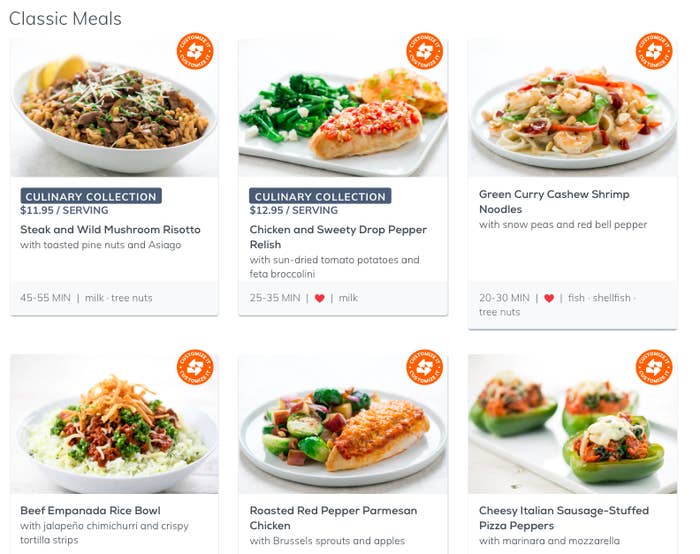This screenshot has width=700, height=554.
Task: Open the Chicken and Sweety Drop Pepper photo
Action: pos(343,108)
